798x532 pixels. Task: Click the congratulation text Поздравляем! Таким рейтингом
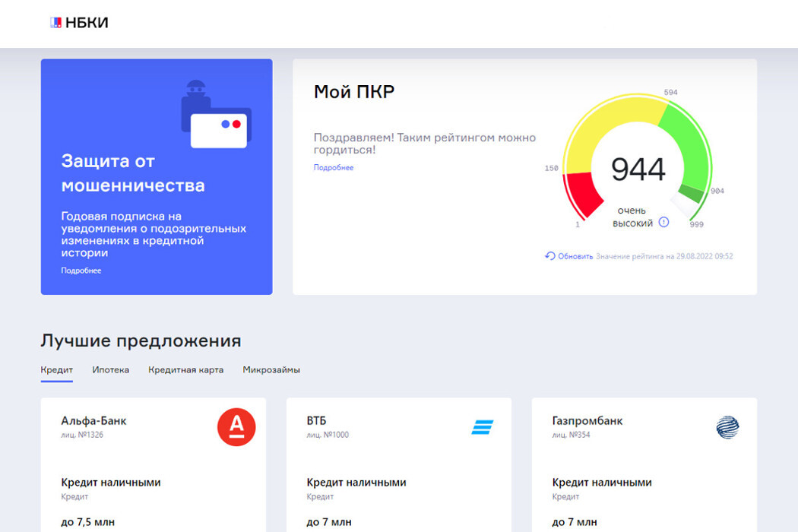(x=424, y=144)
